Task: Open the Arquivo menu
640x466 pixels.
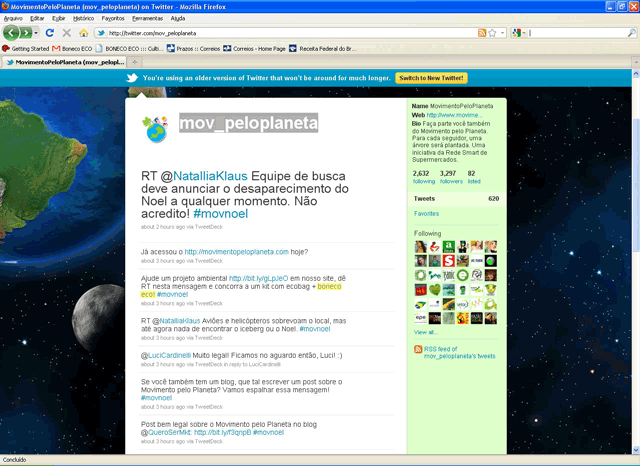Action: click(x=13, y=18)
